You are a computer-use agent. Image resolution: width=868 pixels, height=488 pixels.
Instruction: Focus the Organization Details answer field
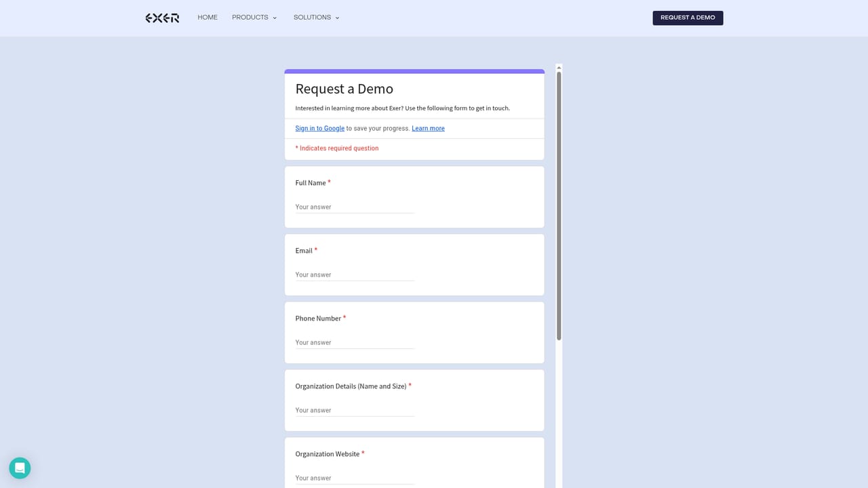[x=355, y=410]
